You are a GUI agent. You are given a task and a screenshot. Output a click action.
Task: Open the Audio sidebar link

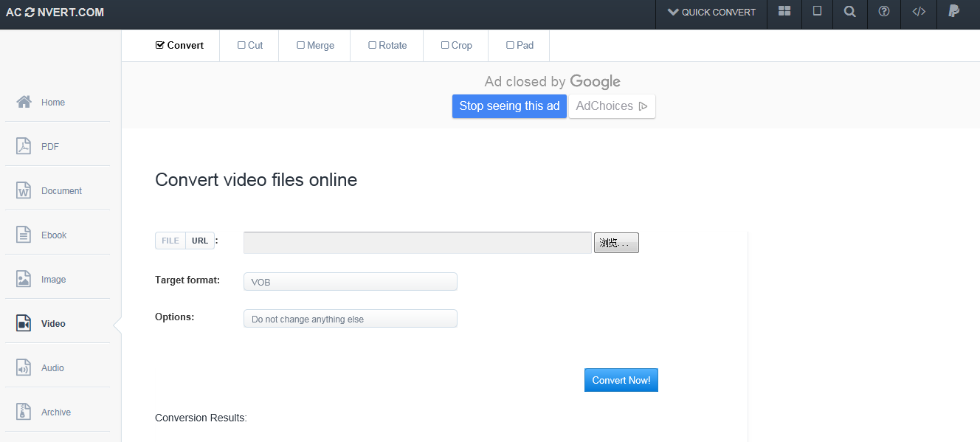pyautogui.click(x=52, y=368)
